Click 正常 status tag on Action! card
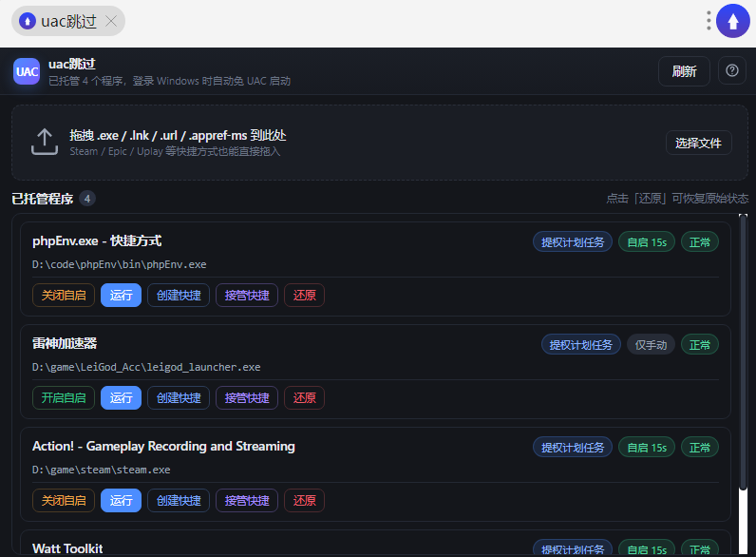The width and height of the screenshot is (756, 557). coord(700,448)
